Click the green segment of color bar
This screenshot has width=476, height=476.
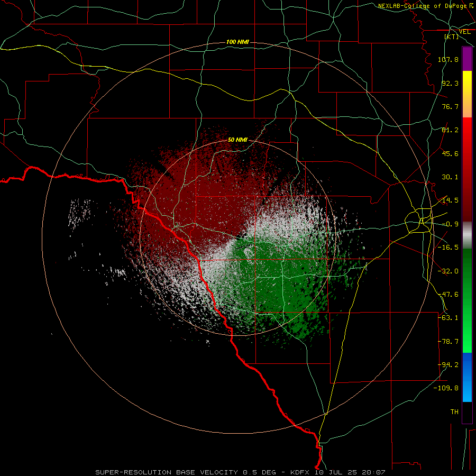(467, 300)
